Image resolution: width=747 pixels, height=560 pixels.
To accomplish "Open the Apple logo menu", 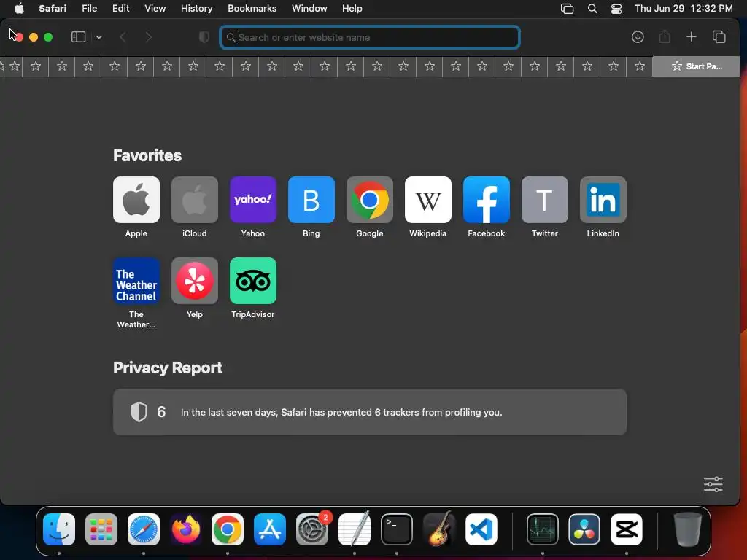I will pos(19,8).
